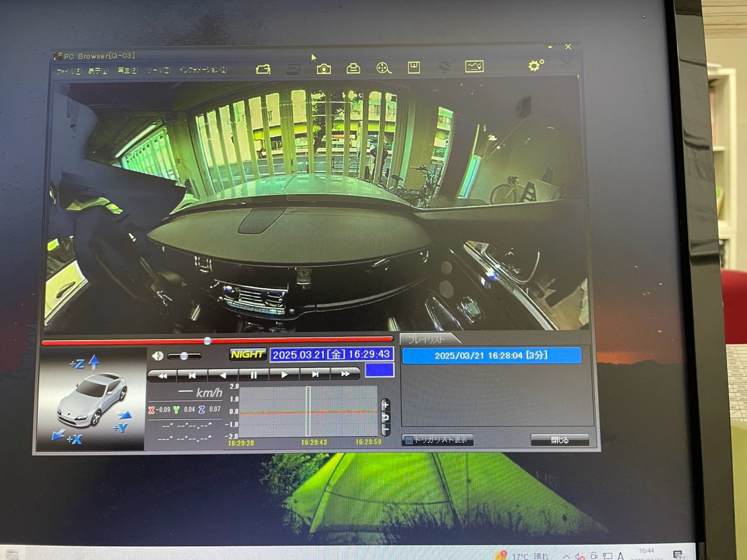
Task: Click the grayed-out globe toolbar icon
Action: 444,67
